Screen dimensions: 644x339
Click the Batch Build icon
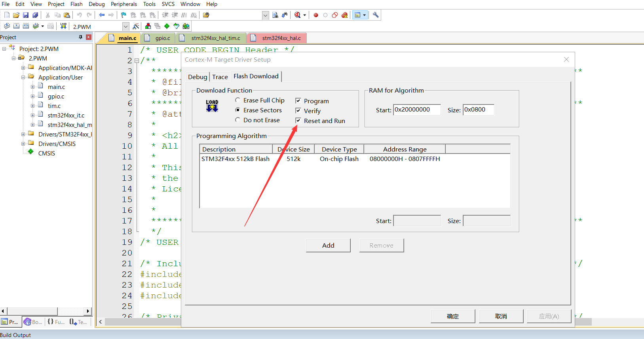pyautogui.click(x=36, y=26)
